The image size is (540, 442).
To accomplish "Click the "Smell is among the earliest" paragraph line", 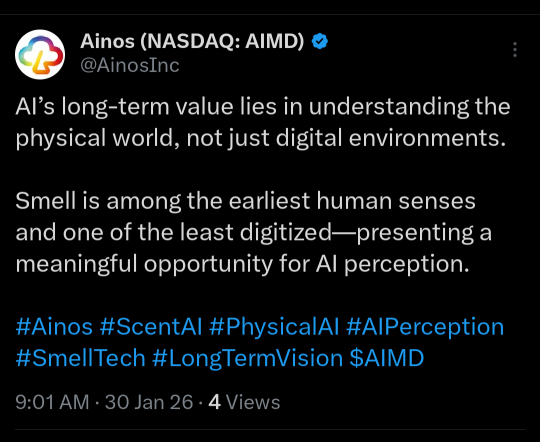I will pos(245,202).
